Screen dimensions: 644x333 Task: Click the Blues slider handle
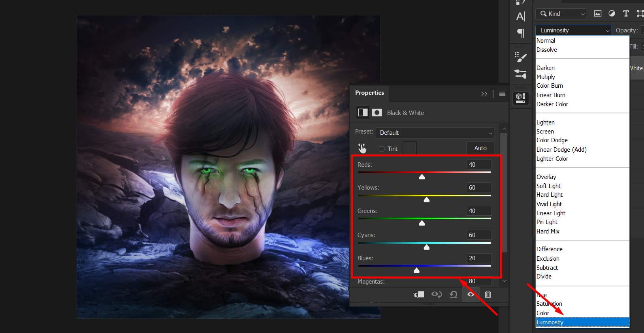(x=416, y=270)
